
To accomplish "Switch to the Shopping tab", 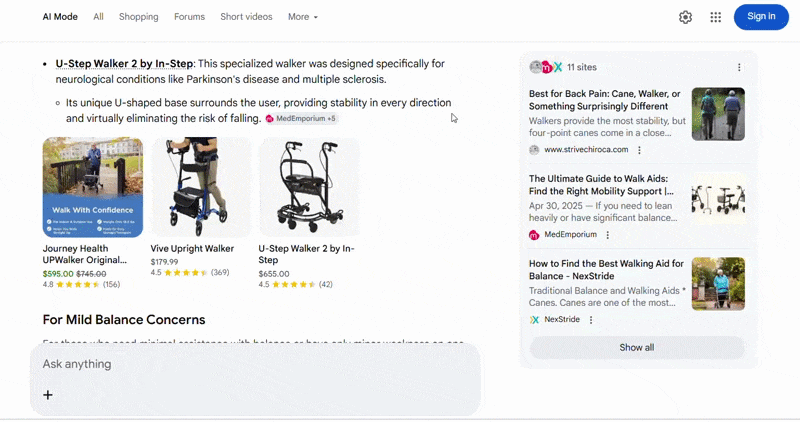I will [138, 17].
